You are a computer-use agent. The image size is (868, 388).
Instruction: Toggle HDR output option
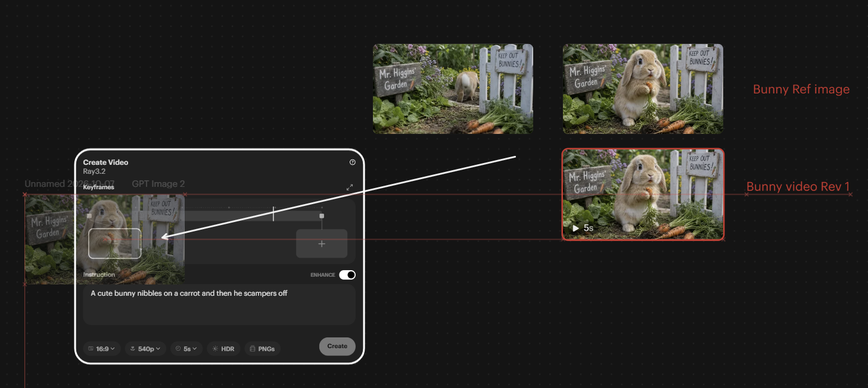point(224,349)
